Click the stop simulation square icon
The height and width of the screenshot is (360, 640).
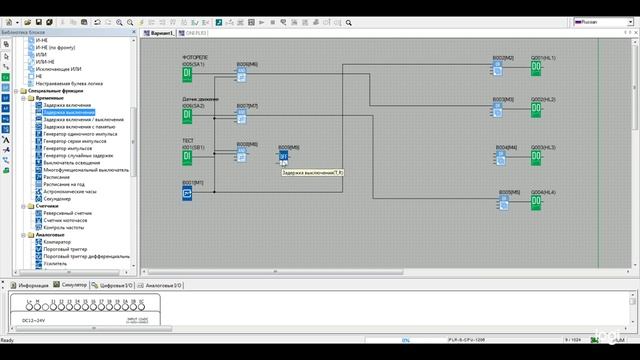(273, 22)
